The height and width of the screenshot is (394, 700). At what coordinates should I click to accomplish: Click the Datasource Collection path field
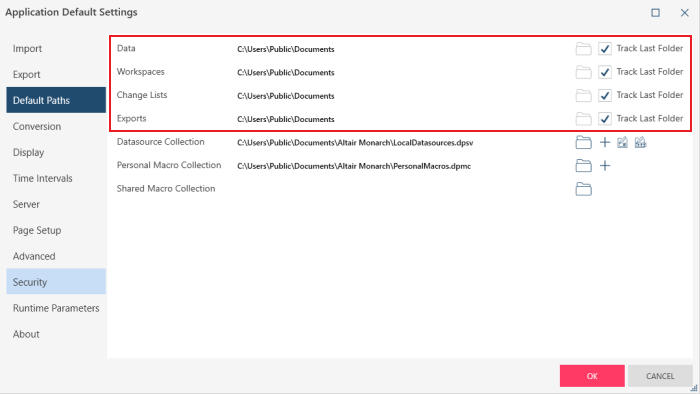[x=355, y=143]
